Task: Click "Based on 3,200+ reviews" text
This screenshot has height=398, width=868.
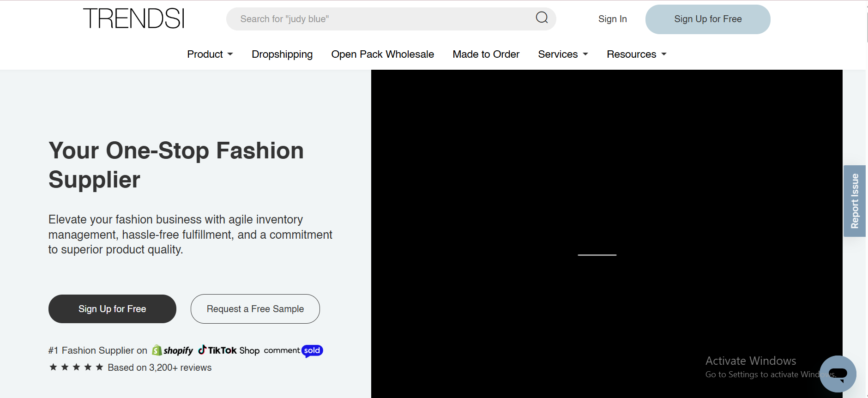Action: point(160,368)
